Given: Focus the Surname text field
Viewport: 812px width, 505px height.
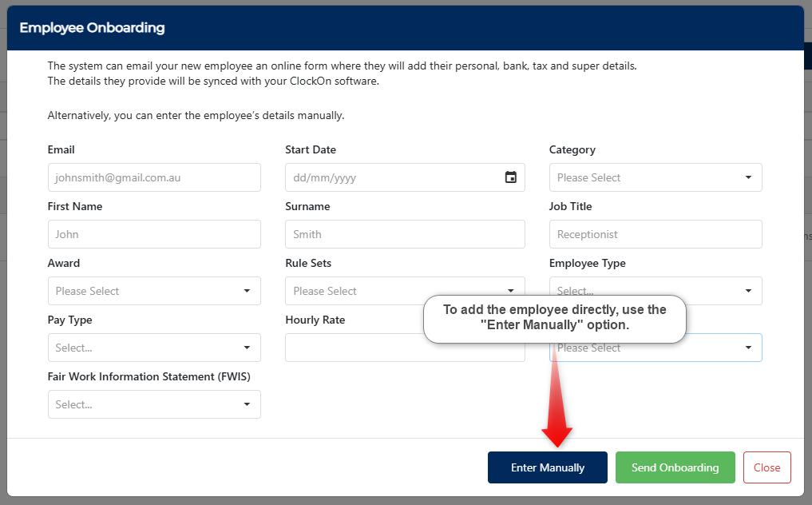Looking at the screenshot, I should tap(404, 234).
